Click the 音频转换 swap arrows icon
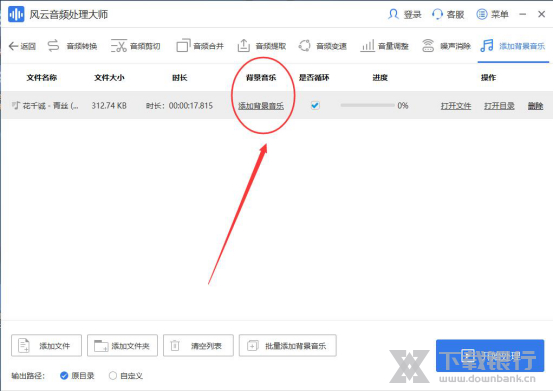The image size is (554, 391). pyautogui.click(x=53, y=46)
